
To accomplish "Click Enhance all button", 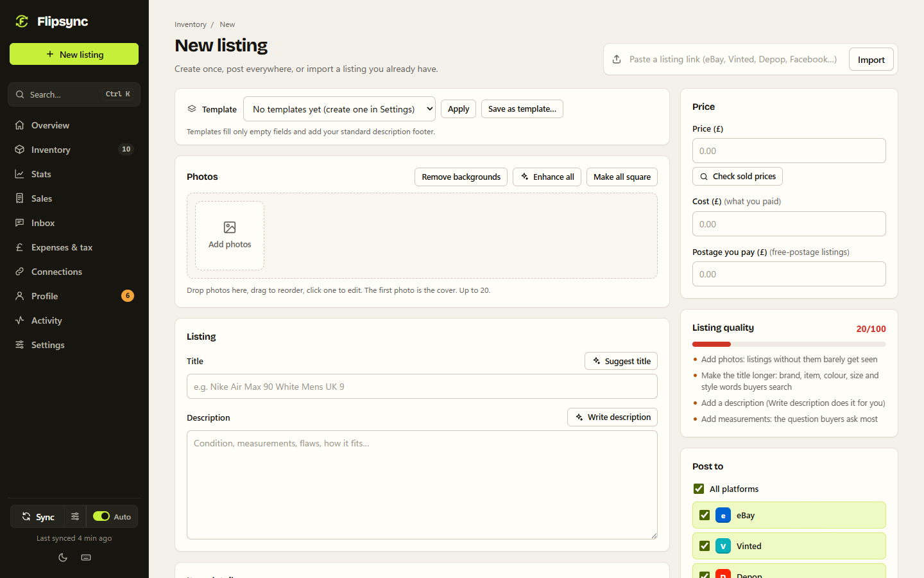I will [547, 177].
